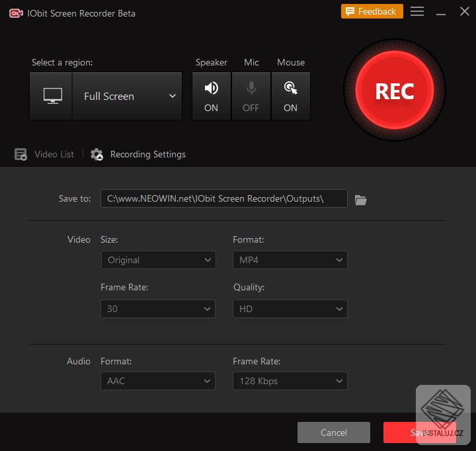Open the Feedback form
Viewport: 476px width, 451px height.
[x=372, y=11]
